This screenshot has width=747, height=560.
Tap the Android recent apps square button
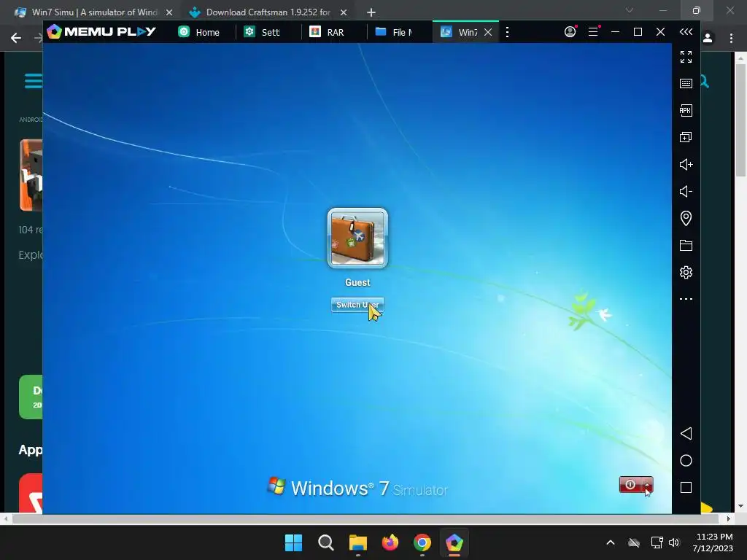(x=686, y=488)
